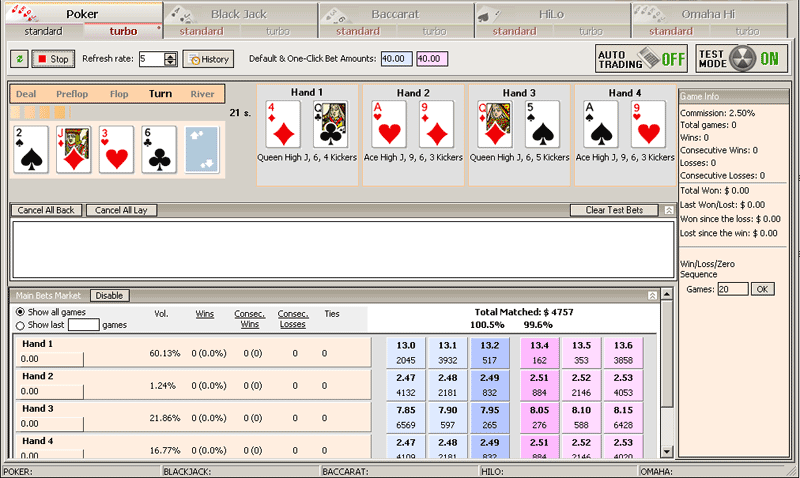The height and width of the screenshot is (478, 800).
Task: Click the Hand 3 stake field showing 0.00
Action: [50, 424]
